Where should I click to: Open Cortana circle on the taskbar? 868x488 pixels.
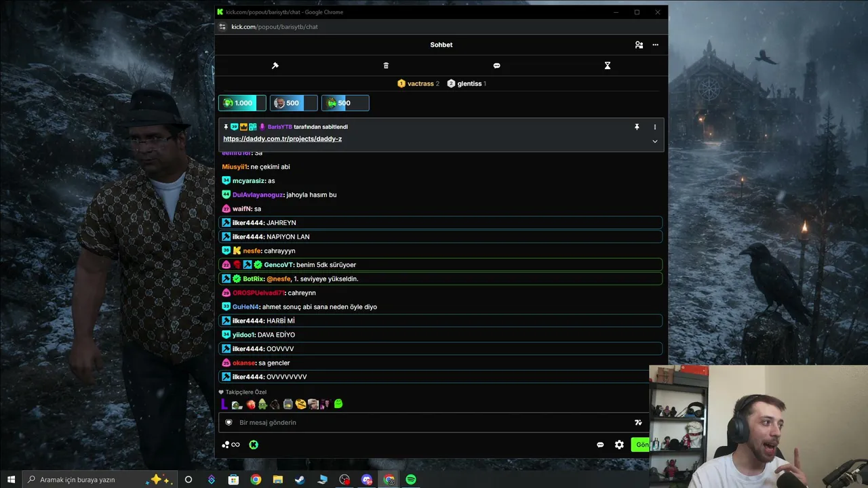pos(189,480)
